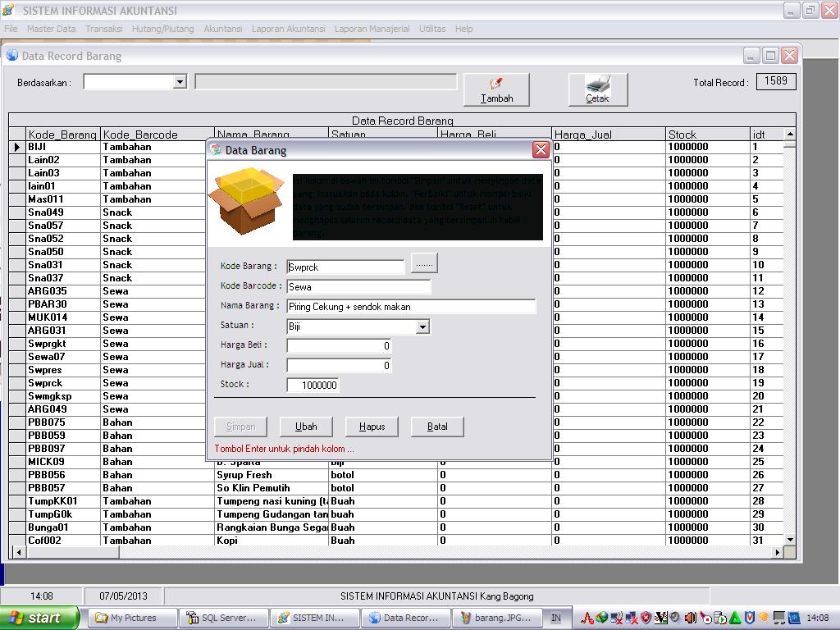Click the Cetak printer icon button
The image size is (840, 630).
pyautogui.click(x=597, y=89)
